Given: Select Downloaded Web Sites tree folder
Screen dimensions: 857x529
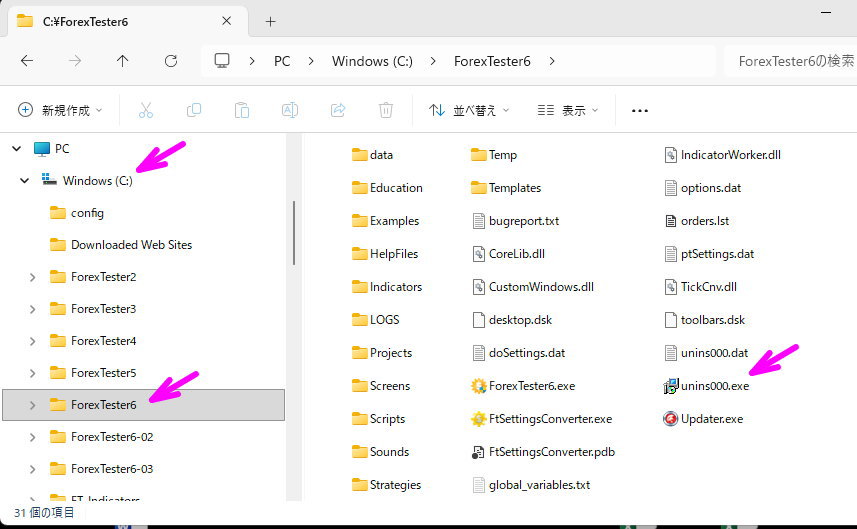Looking at the screenshot, I should click(x=121, y=245).
